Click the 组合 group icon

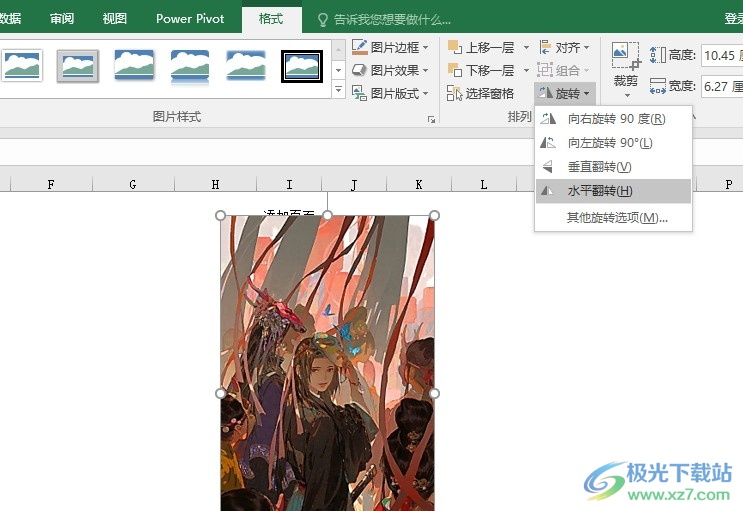[545, 70]
